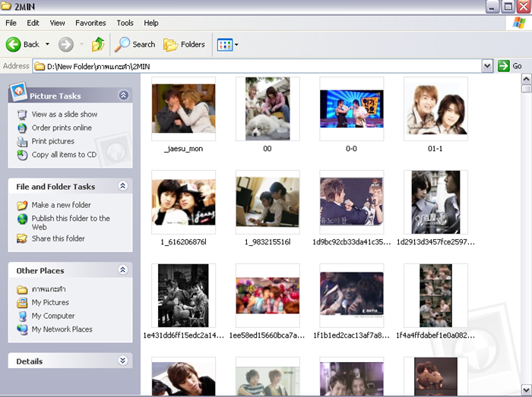
Task: Open the Search pane
Action: (x=135, y=44)
